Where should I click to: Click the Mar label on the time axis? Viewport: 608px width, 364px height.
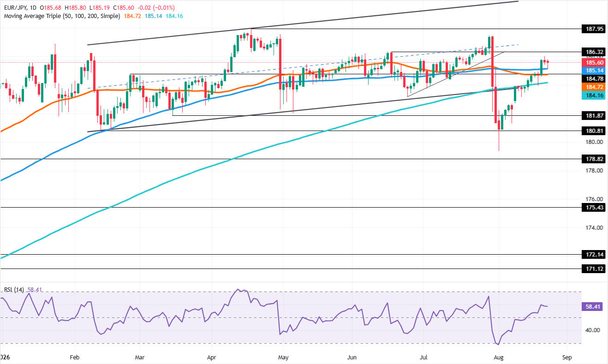click(140, 358)
